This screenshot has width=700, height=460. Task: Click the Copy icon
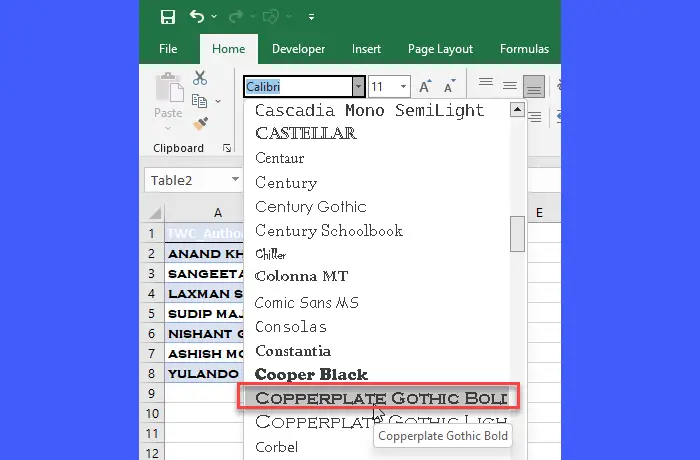[x=199, y=101]
